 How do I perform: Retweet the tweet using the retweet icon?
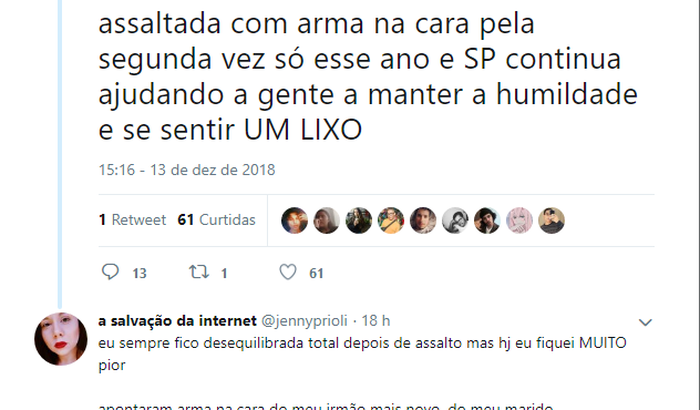click(x=197, y=272)
